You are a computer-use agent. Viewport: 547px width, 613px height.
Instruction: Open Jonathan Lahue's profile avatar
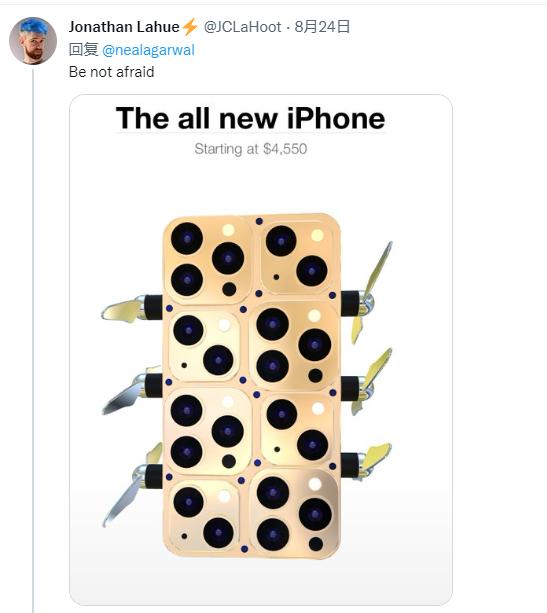tap(33, 40)
